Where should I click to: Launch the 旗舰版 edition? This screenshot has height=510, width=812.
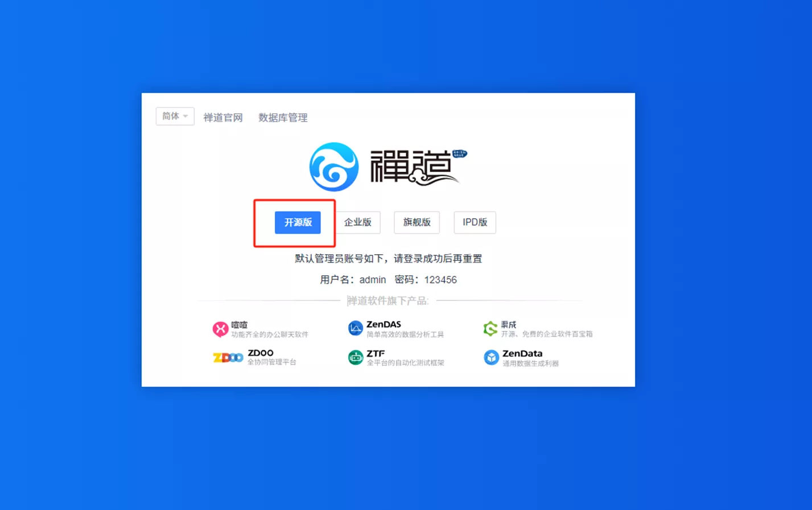point(417,222)
